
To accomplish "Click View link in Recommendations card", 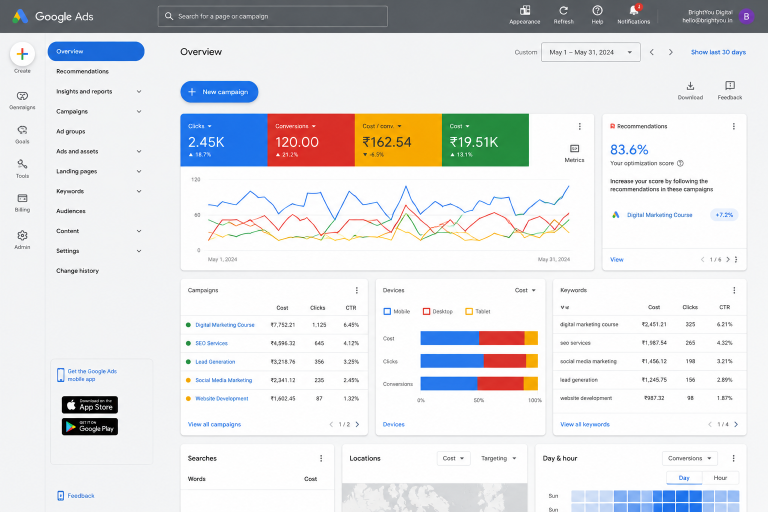I will 617,260.
